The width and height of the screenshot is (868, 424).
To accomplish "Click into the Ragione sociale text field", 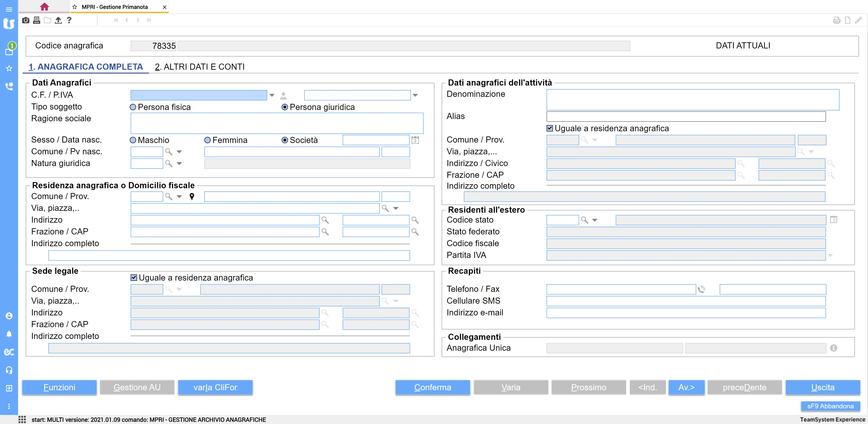I will tap(277, 124).
